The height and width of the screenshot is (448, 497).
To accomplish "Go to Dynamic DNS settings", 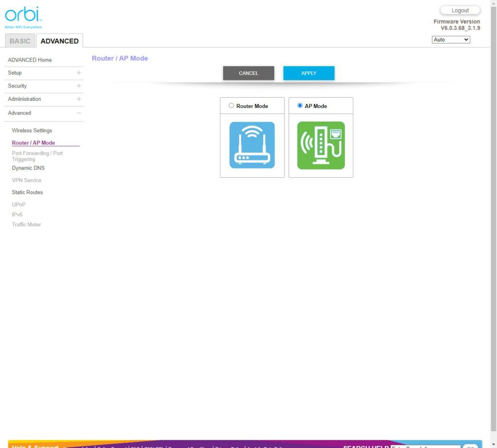I will [x=28, y=168].
